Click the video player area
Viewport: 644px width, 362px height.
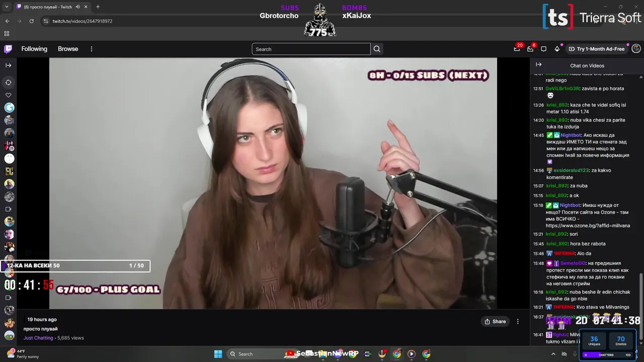tap(273, 183)
